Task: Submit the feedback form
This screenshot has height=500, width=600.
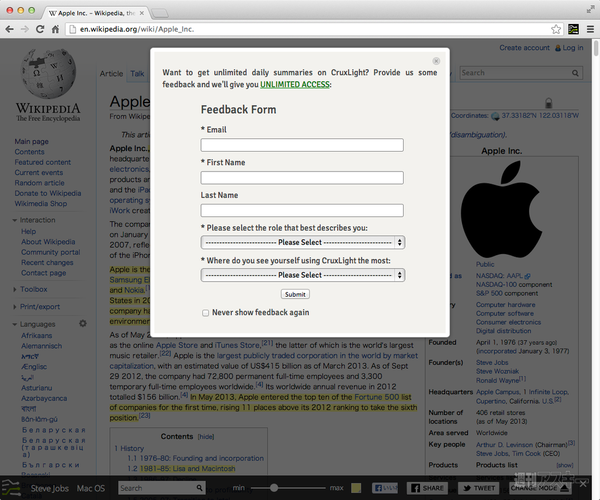Action: pos(295,294)
